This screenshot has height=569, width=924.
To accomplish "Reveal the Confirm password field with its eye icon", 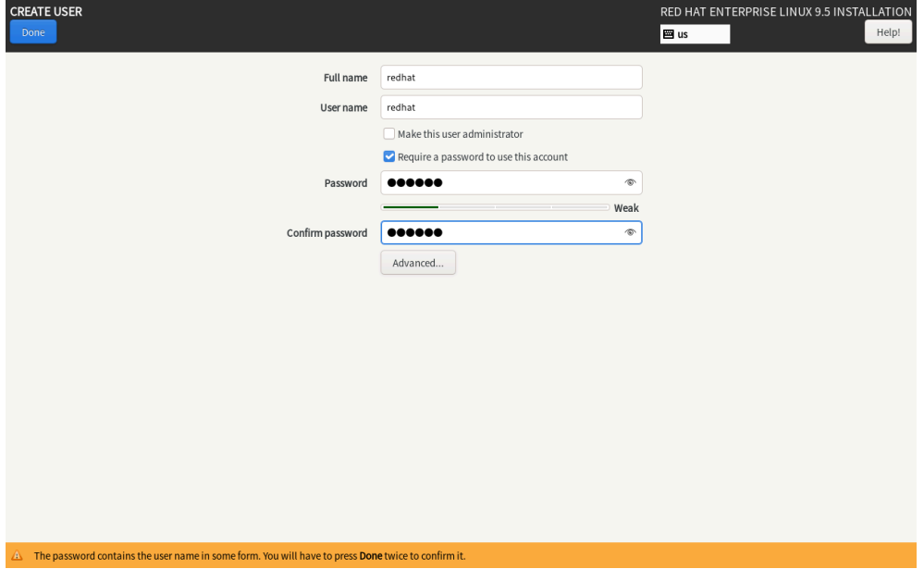I will tap(630, 232).
